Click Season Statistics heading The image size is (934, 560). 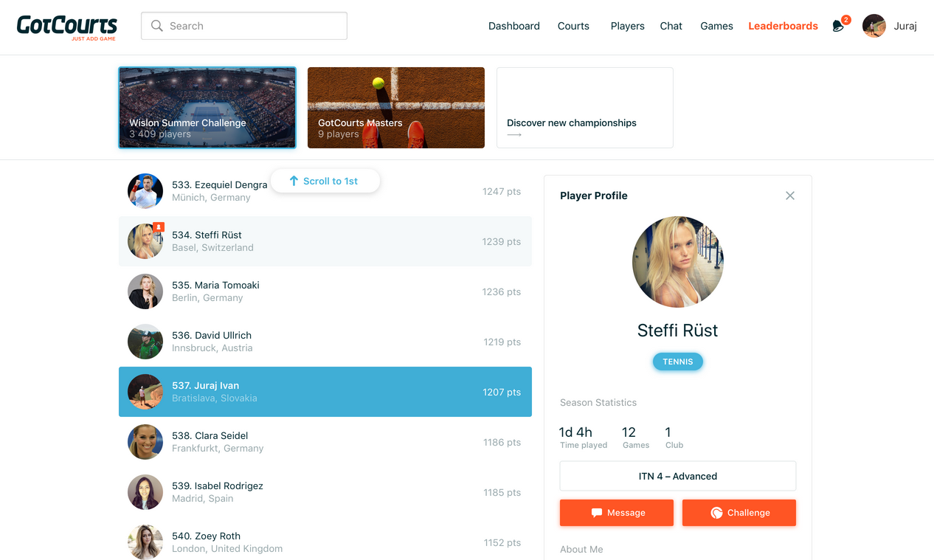tap(598, 402)
